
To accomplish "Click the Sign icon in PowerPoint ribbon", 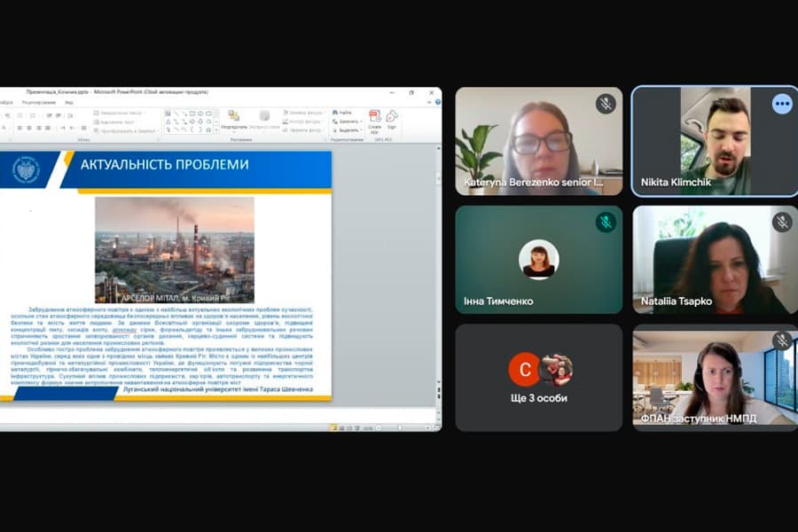I will (x=392, y=119).
